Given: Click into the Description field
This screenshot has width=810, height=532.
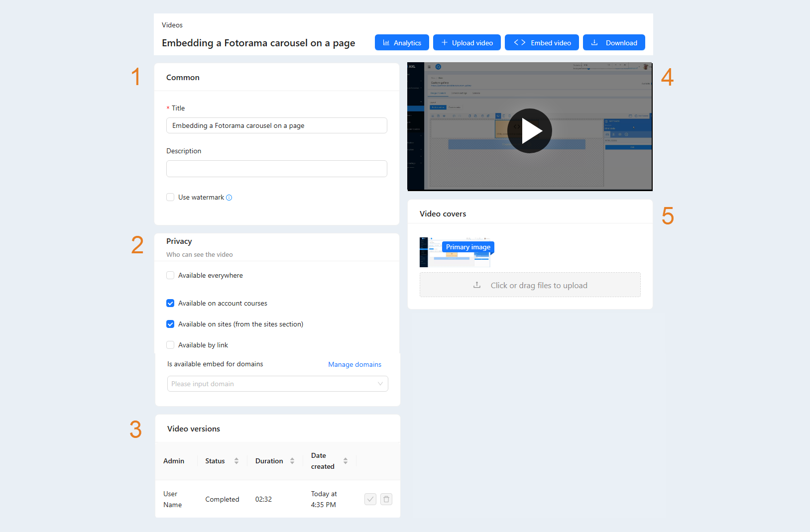Looking at the screenshot, I should point(277,169).
